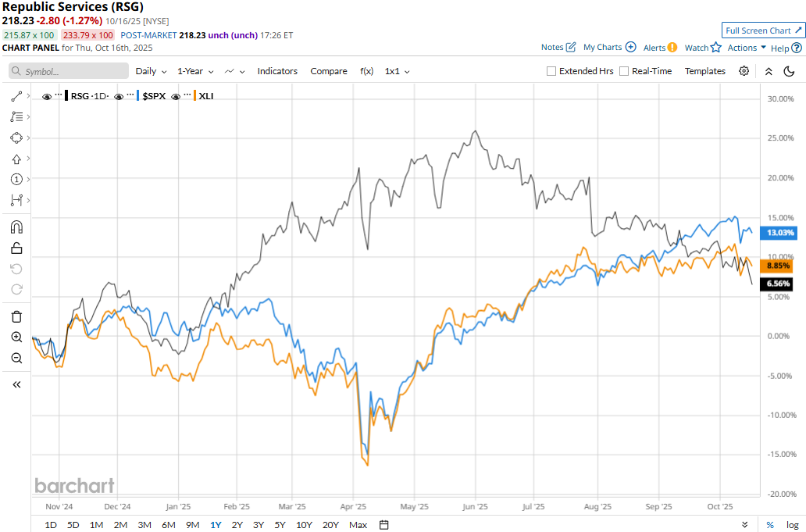Collapse the left drawing toolbar

pyautogui.click(x=16, y=384)
